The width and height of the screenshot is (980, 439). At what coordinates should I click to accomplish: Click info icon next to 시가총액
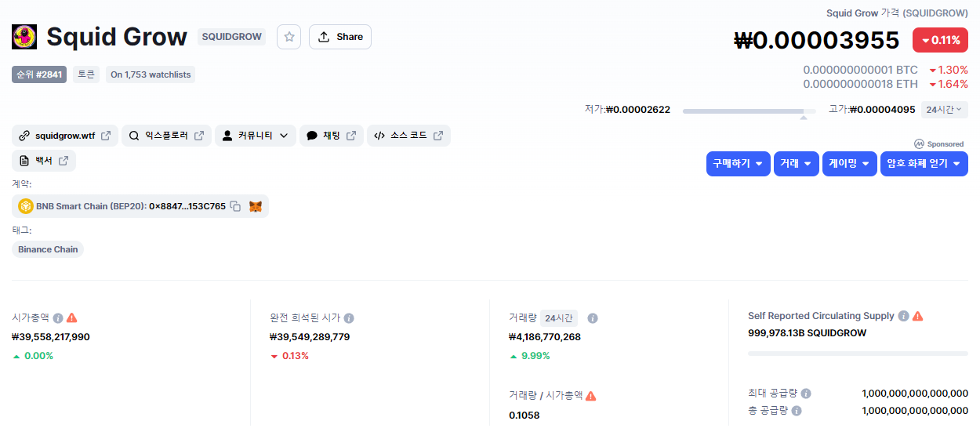pos(58,318)
